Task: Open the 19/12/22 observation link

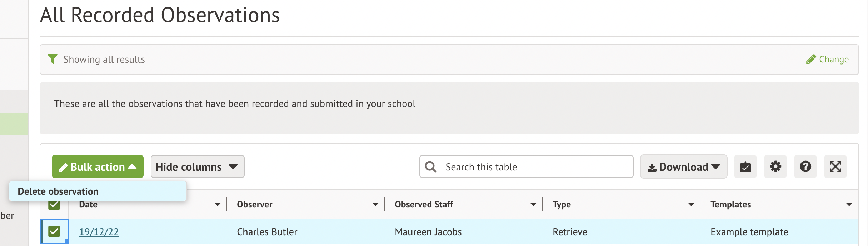Action: click(99, 232)
